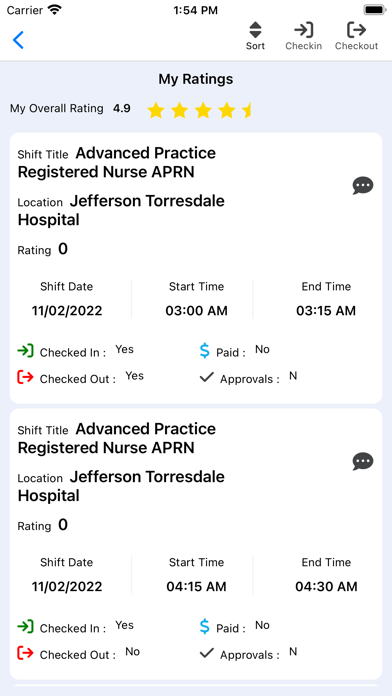Click the Approvals checkmark icon, first card
Screen dimensions: 392x696
pos(207,377)
